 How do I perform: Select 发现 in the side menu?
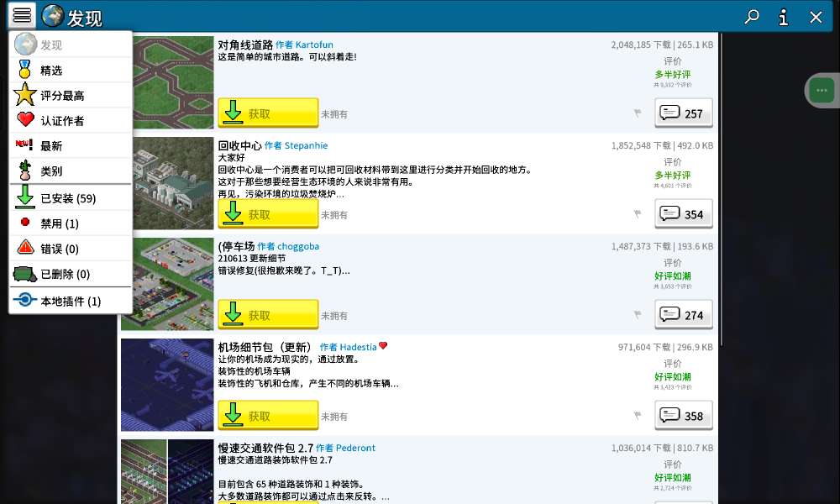coord(71,45)
